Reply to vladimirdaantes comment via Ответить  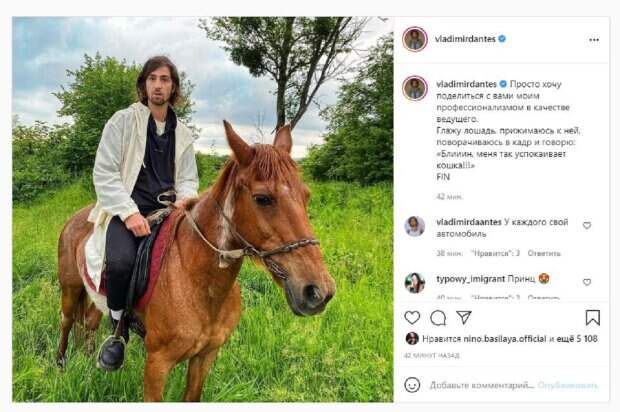click(x=544, y=253)
